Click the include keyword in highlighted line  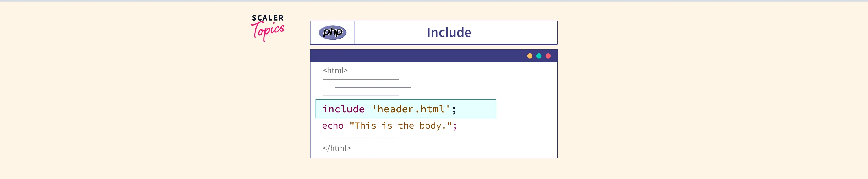(343, 109)
